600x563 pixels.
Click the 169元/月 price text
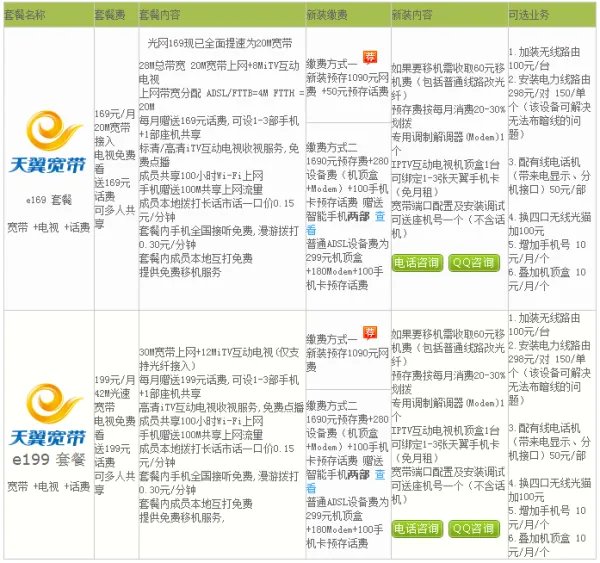click(x=115, y=114)
